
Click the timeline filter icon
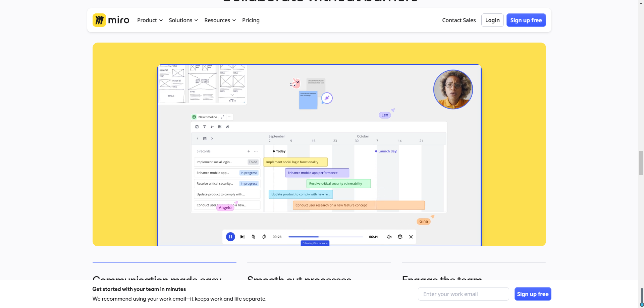point(205,127)
